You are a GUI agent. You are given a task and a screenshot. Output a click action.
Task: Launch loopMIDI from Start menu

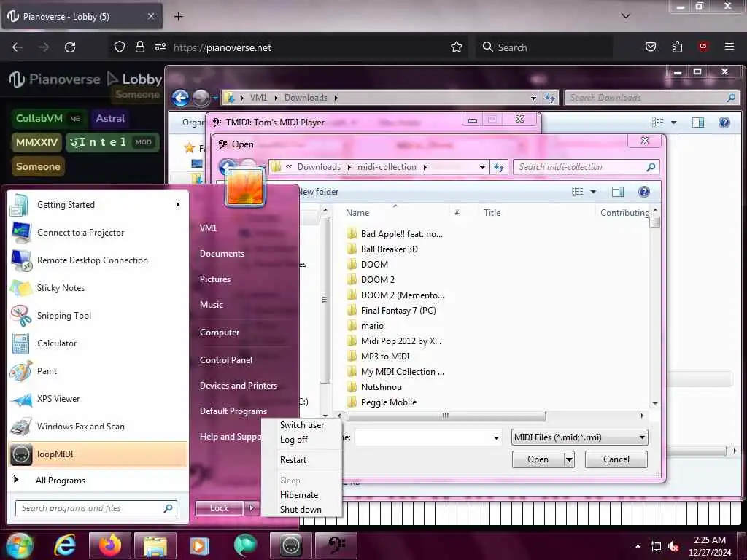(98, 454)
